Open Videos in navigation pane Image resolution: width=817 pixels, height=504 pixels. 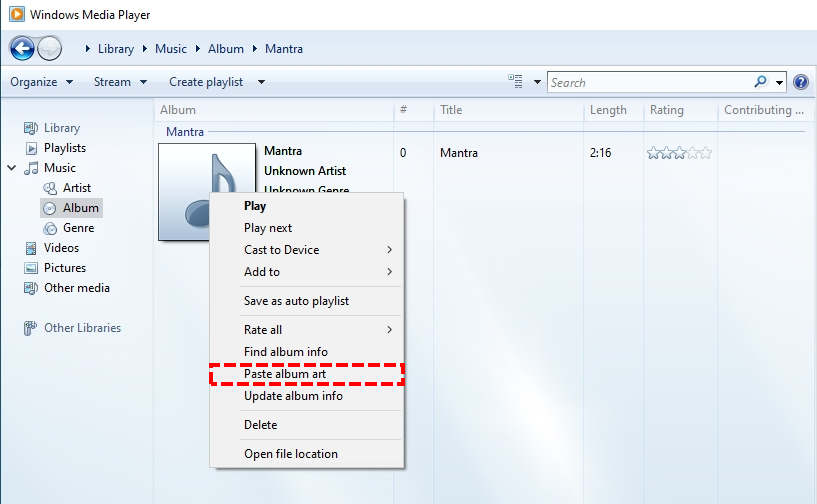61,248
